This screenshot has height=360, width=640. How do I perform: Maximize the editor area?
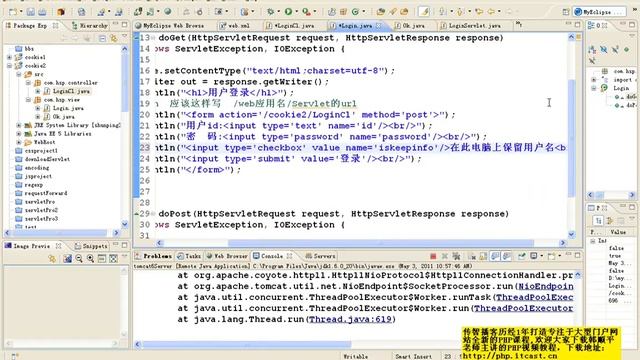pyautogui.click(x=577, y=25)
